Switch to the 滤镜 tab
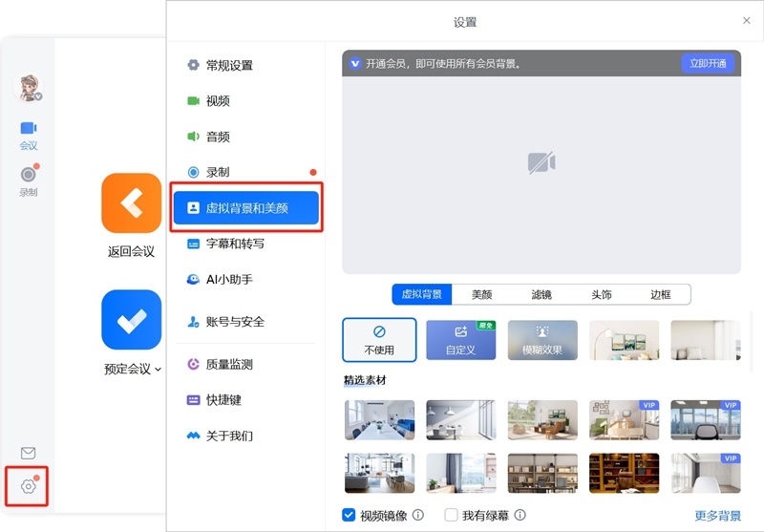Screen dimensions: 764x532 coord(541,294)
